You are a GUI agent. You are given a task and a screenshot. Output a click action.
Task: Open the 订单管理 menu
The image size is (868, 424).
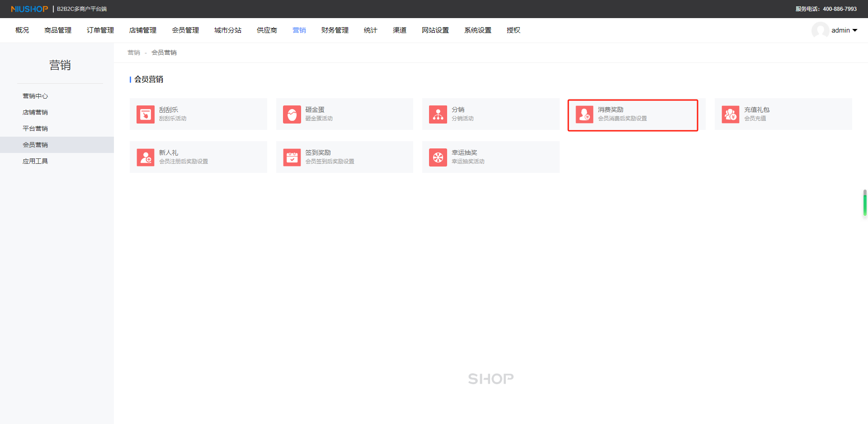[100, 30]
